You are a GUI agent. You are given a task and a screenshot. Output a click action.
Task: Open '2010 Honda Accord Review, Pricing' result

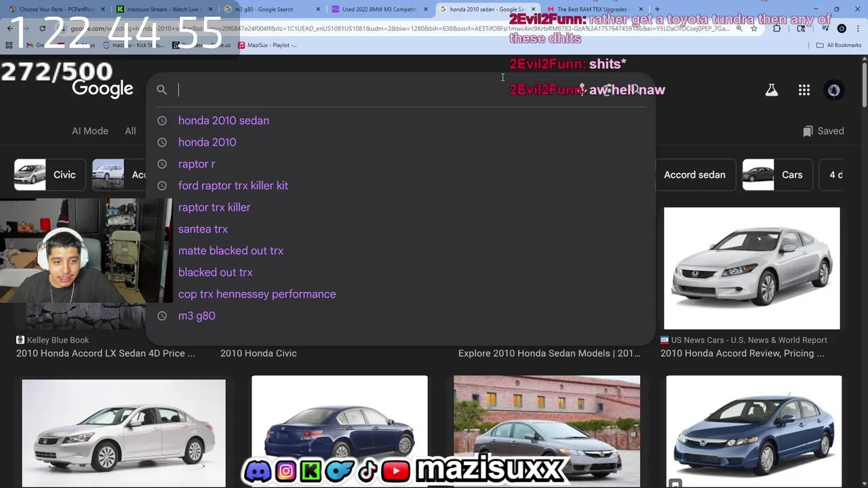(x=743, y=353)
